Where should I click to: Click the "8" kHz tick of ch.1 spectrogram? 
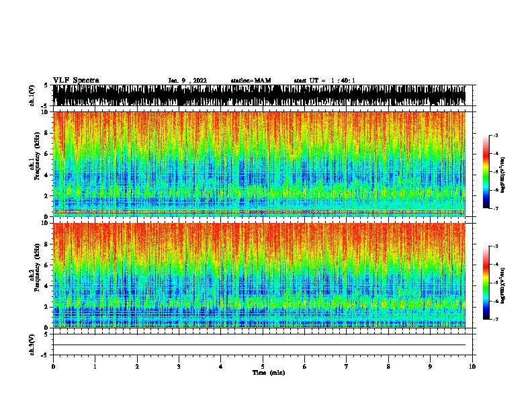pos(47,133)
